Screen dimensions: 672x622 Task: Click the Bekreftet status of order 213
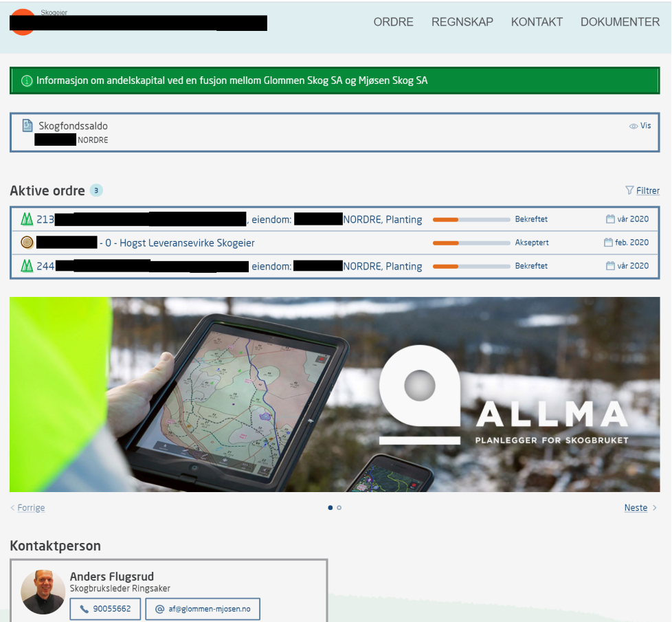point(531,219)
